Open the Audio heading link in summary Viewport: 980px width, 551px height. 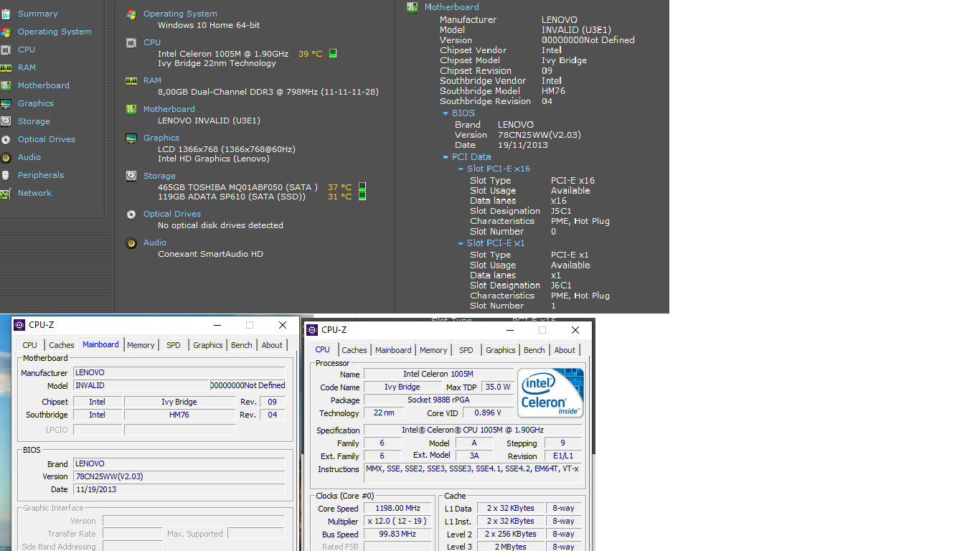point(155,242)
